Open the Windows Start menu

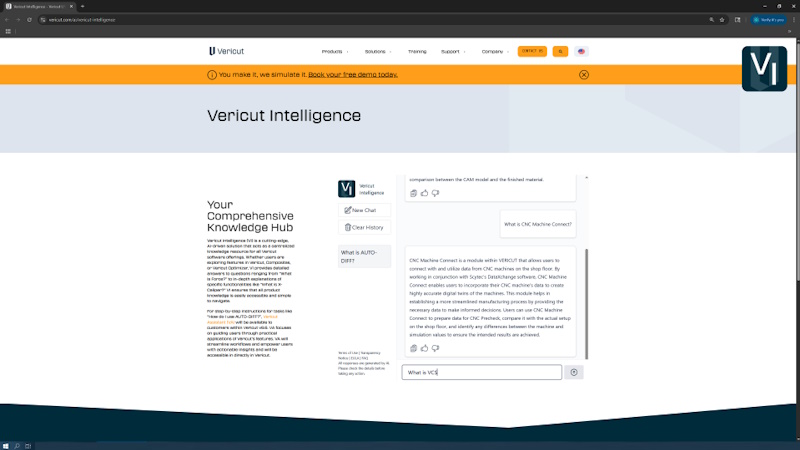tap(6, 446)
